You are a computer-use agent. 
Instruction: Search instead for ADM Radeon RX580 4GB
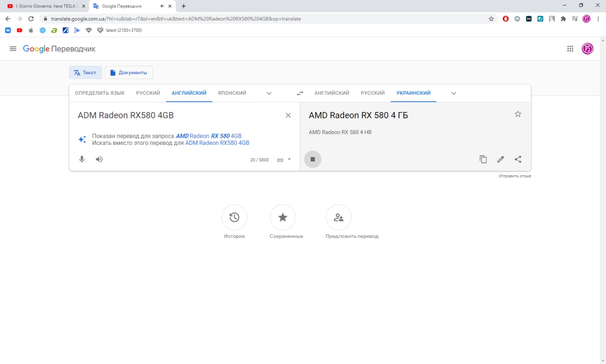[x=217, y=143]
